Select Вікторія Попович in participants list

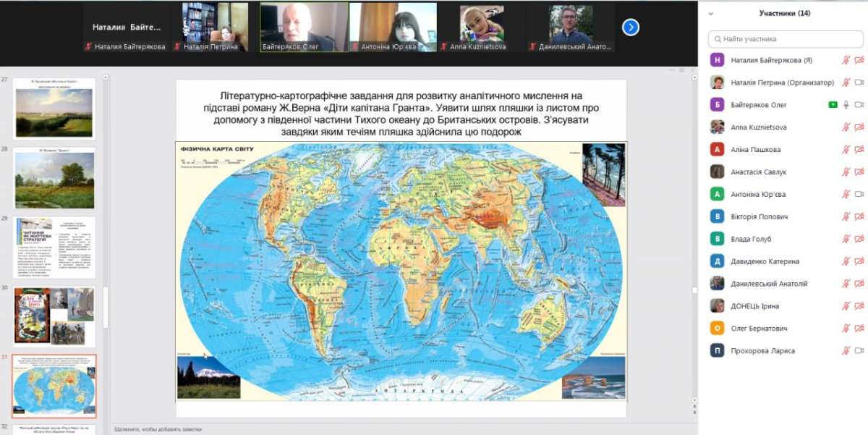[x=759, y=217]
